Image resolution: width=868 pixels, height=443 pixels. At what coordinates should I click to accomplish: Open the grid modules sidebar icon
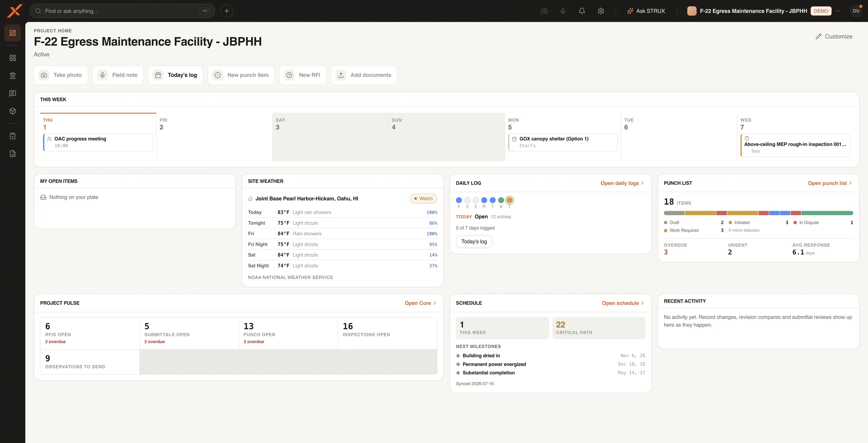[13, 58]
